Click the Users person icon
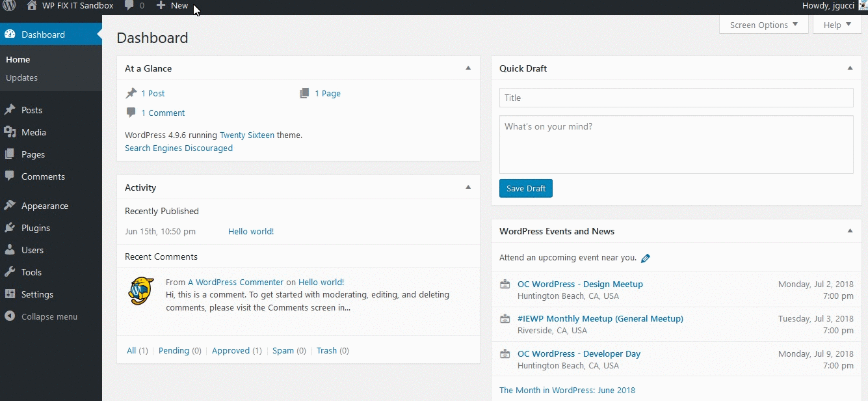 click(x=10, y=250)
